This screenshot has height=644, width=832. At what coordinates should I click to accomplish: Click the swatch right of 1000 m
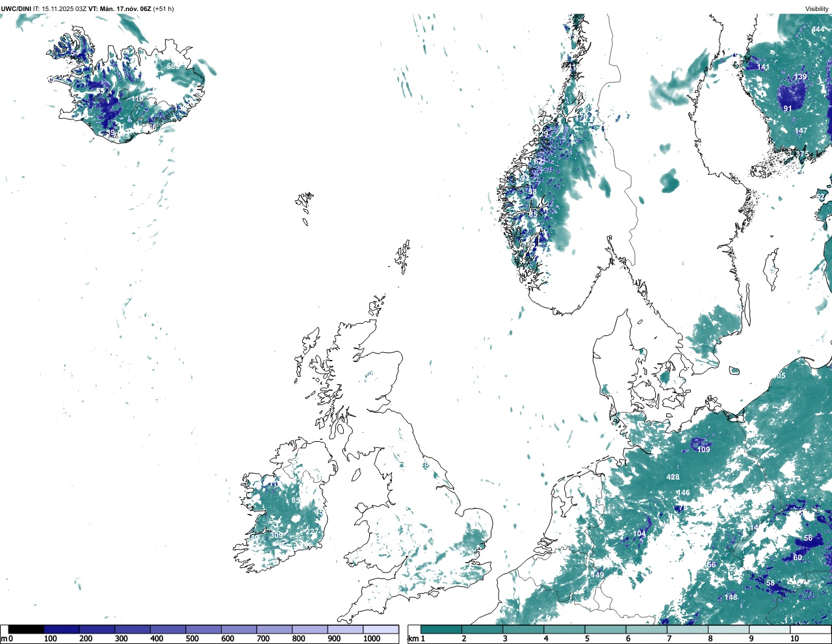380,630
